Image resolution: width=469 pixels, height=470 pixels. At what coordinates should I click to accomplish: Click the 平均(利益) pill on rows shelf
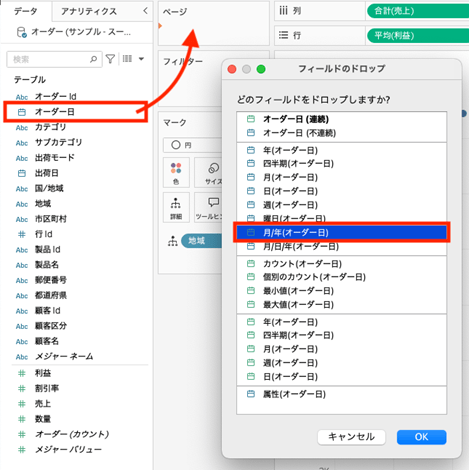pos(418,36)
